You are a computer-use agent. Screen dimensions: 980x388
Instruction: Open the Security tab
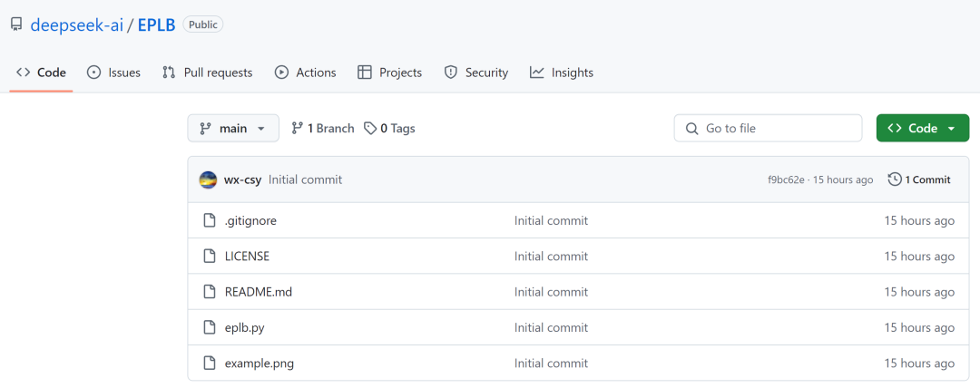click(x=476, y=73)
